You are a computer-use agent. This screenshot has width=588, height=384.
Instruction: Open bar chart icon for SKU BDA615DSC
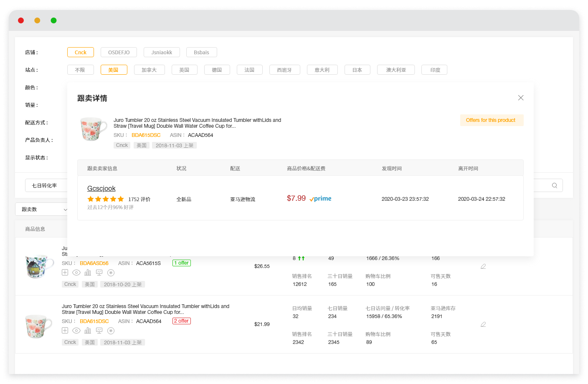88,331
